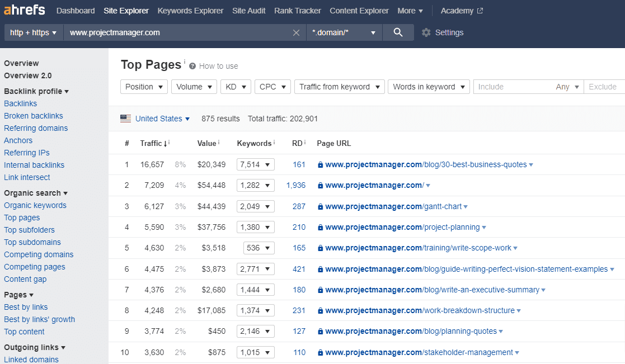The width and height of the screenshot is (625, 364).
Task: Open the *.domain/* mode dropdown
Action: pos(344,32)
